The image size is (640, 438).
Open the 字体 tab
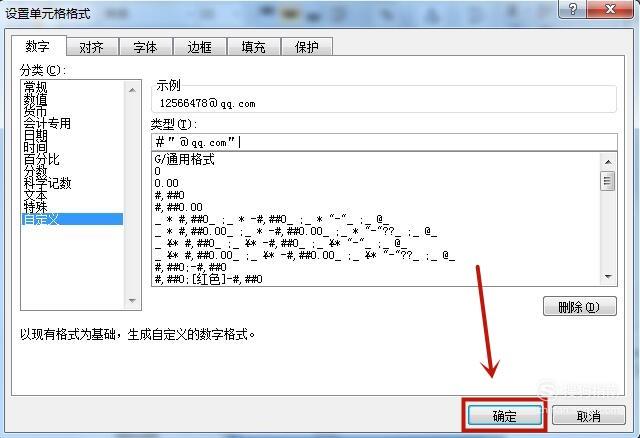point(146,47)
